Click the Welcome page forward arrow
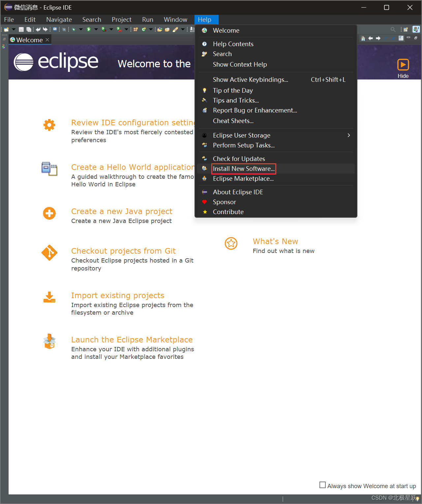422x504 pixels. pos(378,38)
